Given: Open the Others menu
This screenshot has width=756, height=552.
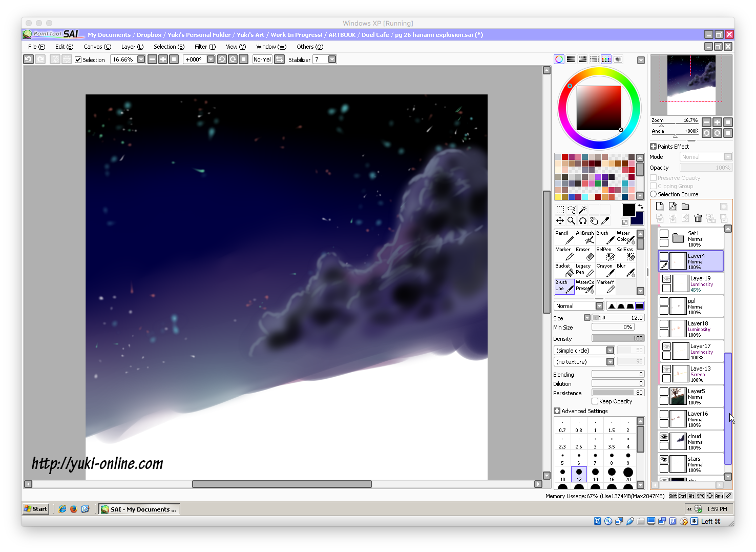Looking at the screenshot, I should click(310, 47).
